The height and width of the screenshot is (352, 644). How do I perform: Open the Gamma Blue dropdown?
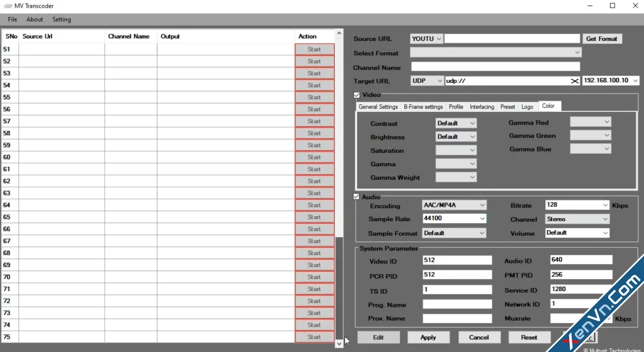click(591, 149)
